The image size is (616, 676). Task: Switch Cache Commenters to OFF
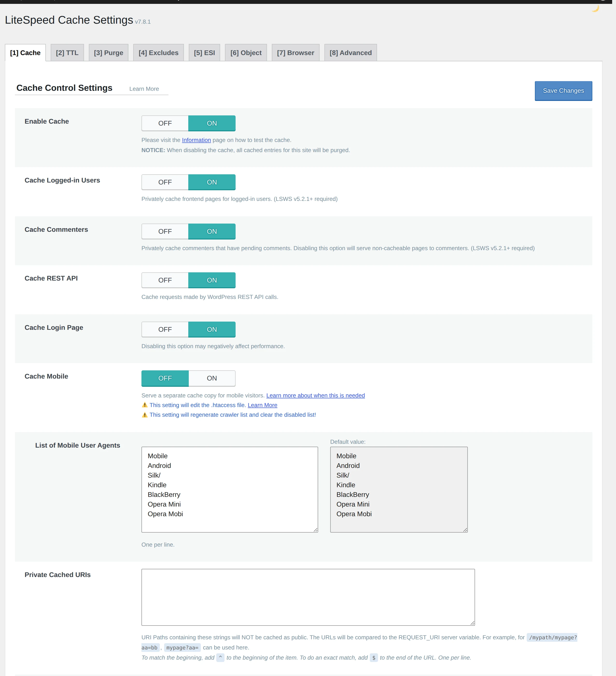pyautogui.click(x=165, y=231)
